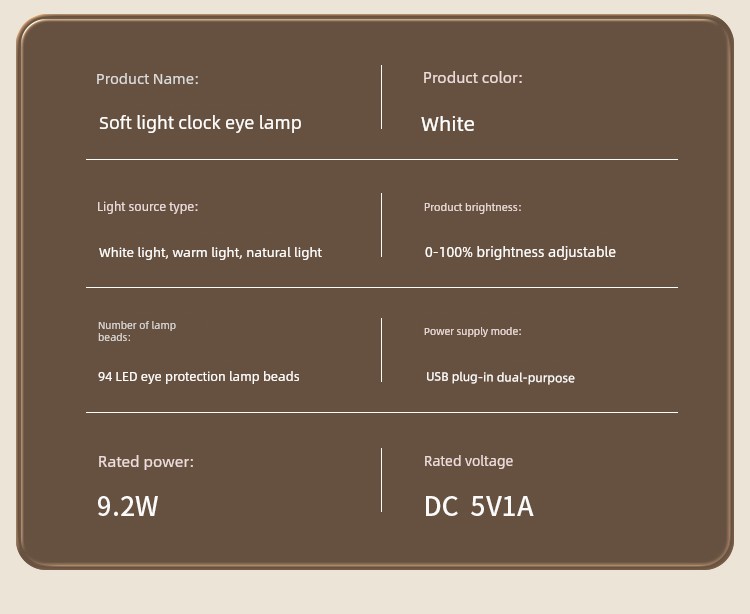Click horizontal line above Rated power row
Viewport: 750px width, 614px height.
click(382, 412)
